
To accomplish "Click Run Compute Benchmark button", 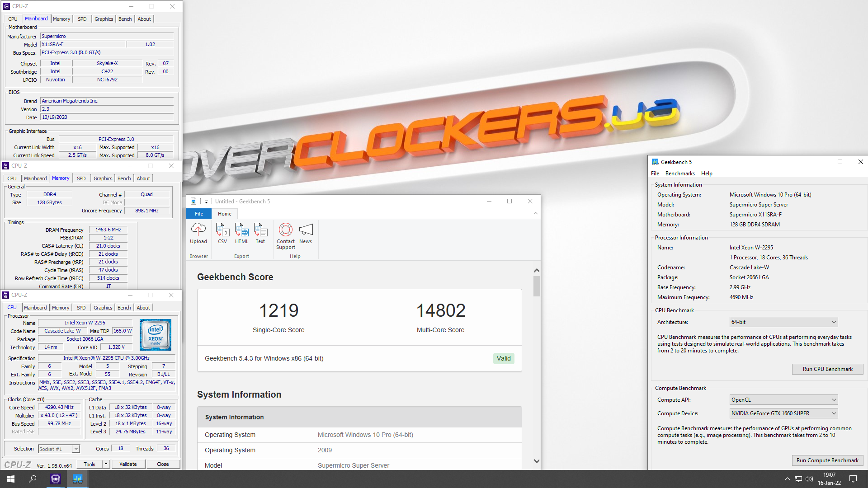I will 827,460.
